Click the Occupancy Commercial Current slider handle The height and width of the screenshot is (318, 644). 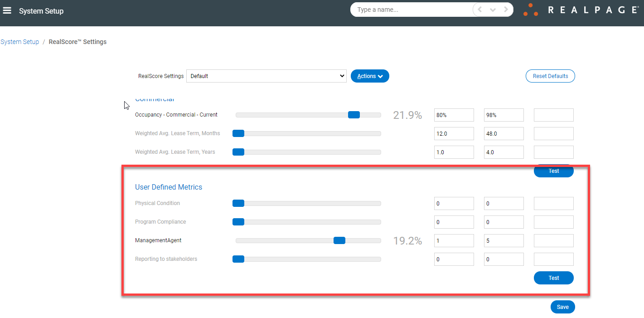(x=353, y=115)
